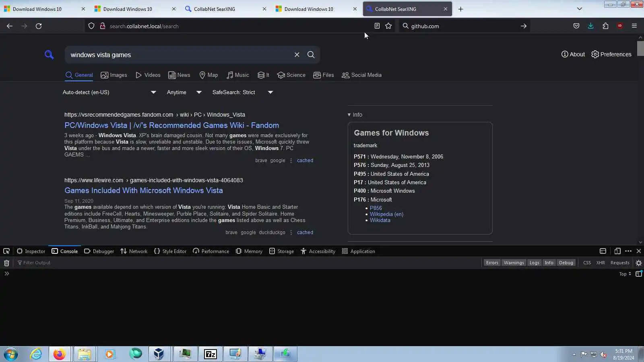Toggle the Requests console filter
Image resolution: width=644 pixels, height=362 pixels.
coord(620,263)
